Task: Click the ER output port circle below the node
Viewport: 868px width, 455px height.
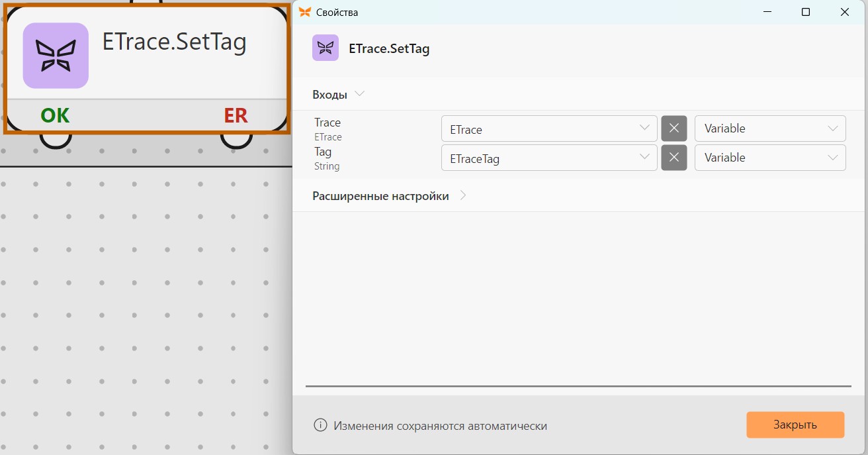Action: (236, 139)
